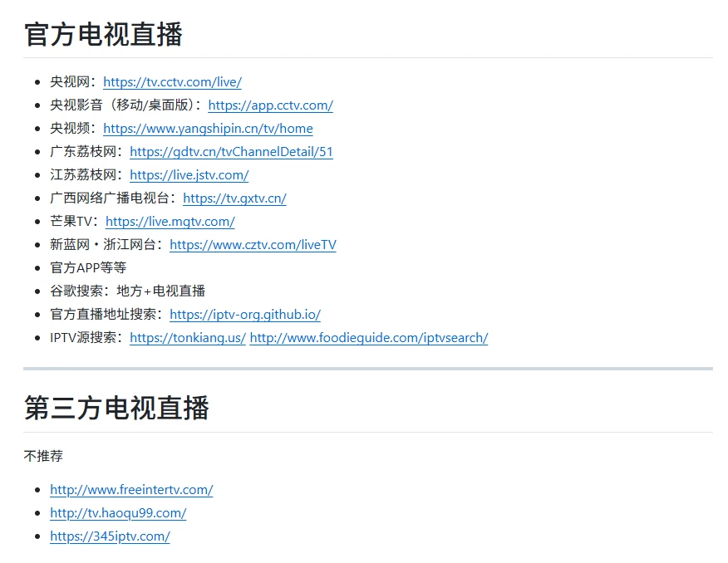The height and width of the screenshot is (563, 728).
Task: Visit the live.mgtv.com link
Action: tap(170, 222)
